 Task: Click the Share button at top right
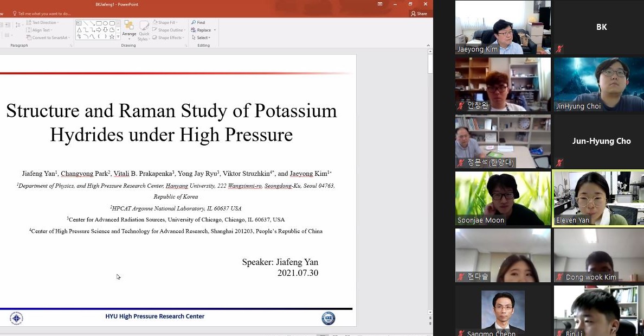click(x=419, y=14)
